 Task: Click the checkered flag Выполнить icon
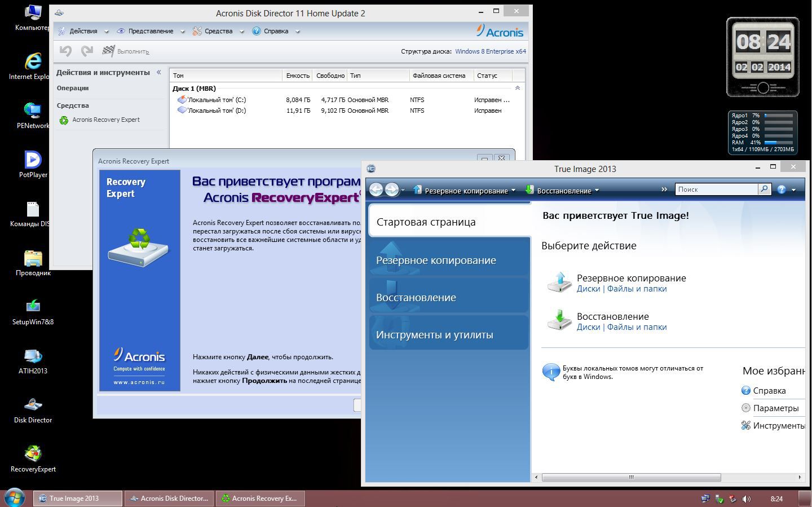(108, 51)
